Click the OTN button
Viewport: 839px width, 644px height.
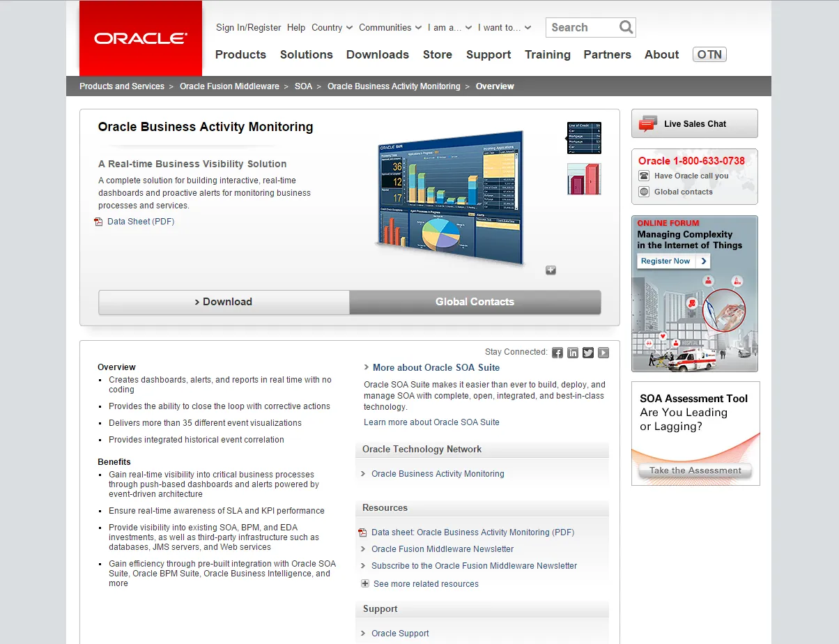709,54
